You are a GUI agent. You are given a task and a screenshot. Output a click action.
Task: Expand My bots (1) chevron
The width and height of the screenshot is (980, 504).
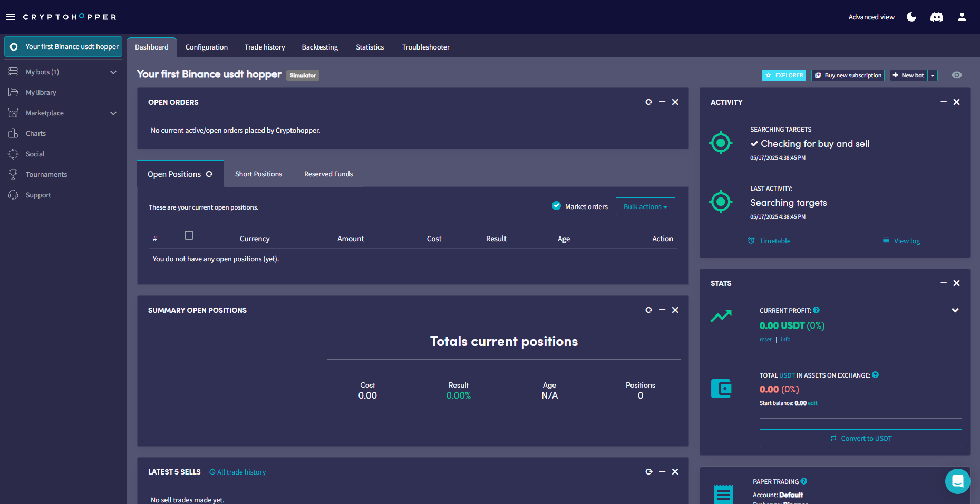pos(113,72)
